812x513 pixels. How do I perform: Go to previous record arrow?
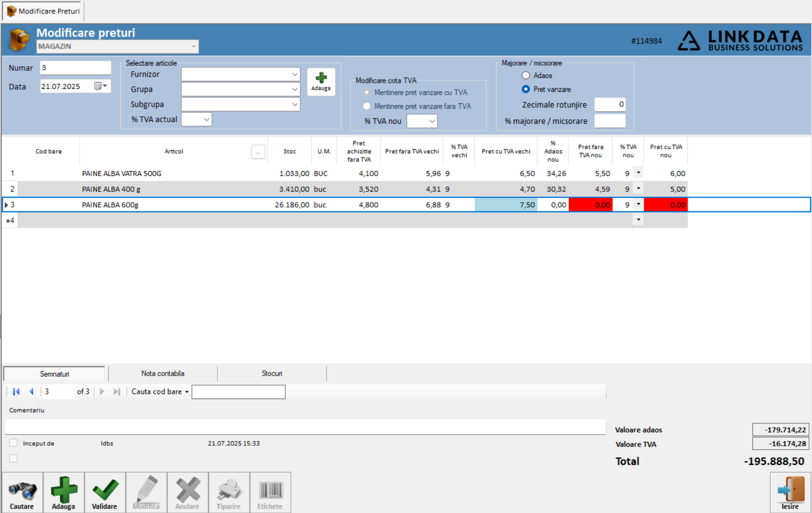click(31, 392)
